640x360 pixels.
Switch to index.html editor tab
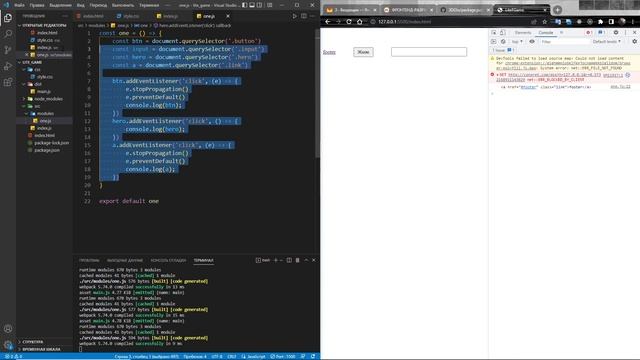[x=93, y=16]
